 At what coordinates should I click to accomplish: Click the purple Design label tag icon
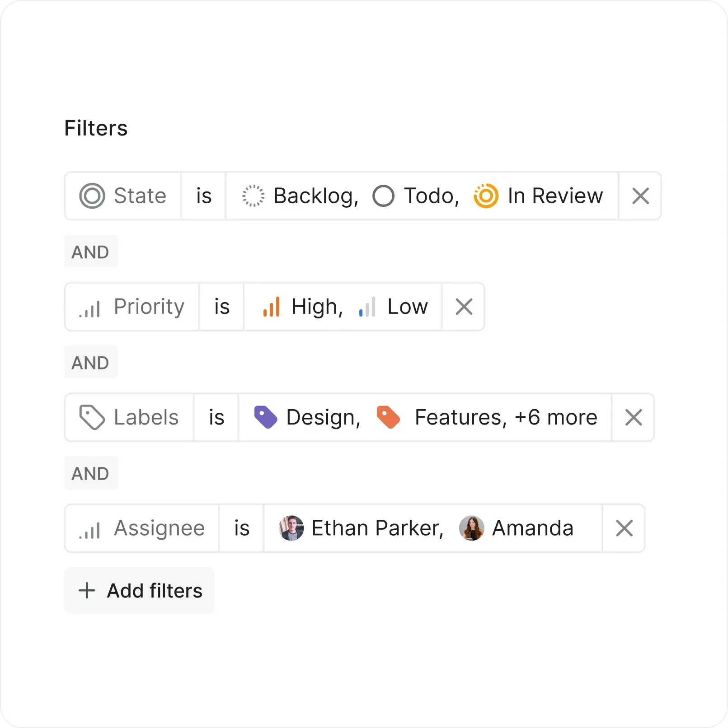266,417
